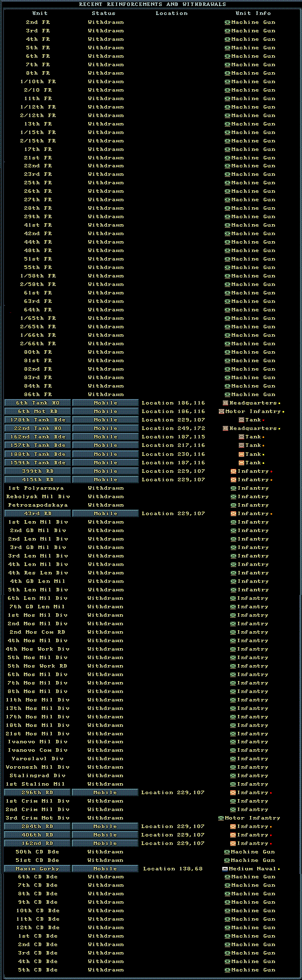Select the 188th Tank Bde unit button
This screenshot has width=302, height=980.
[38, 454]
